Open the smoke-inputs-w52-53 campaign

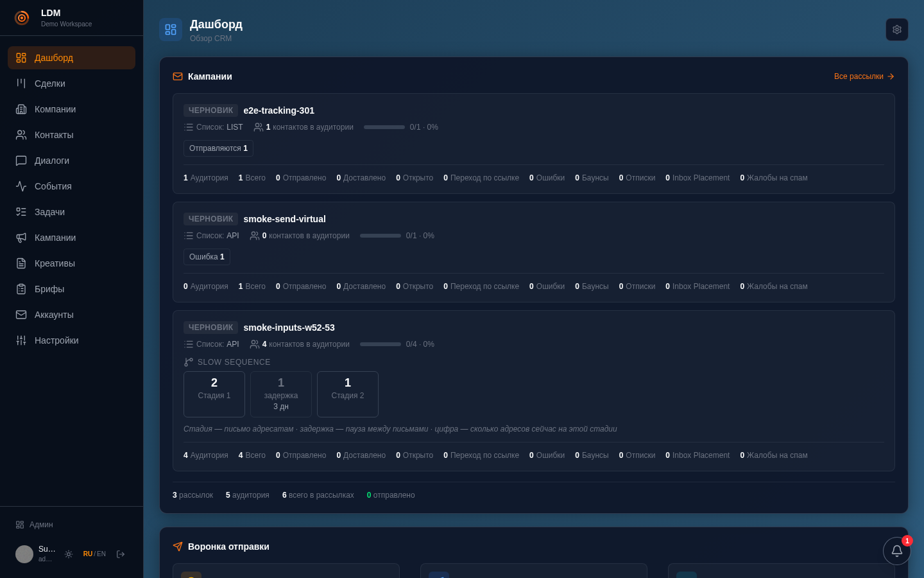pos(289,328)
